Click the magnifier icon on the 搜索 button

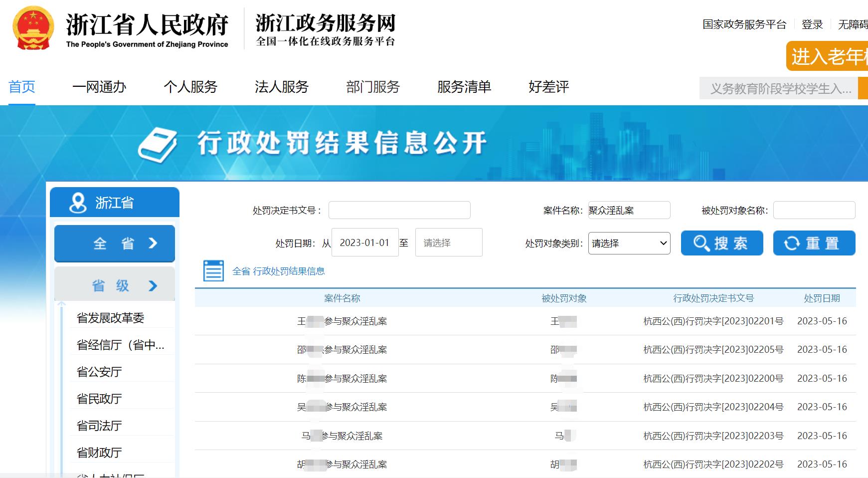pos(701,243)
